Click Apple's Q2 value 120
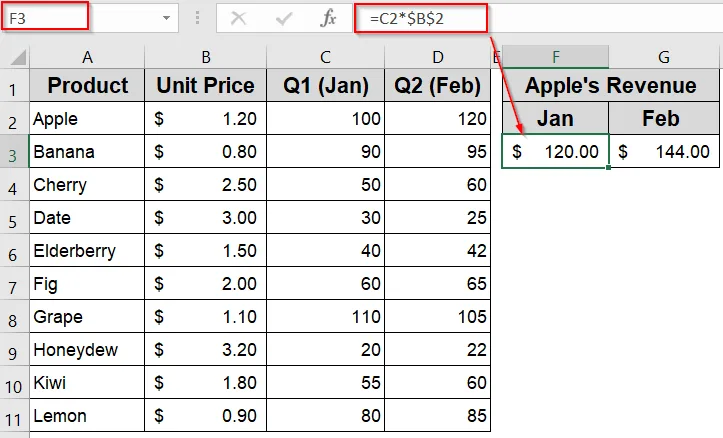This screenshot has height=438, width=723. pyautogui.click(x=438, y=118)
